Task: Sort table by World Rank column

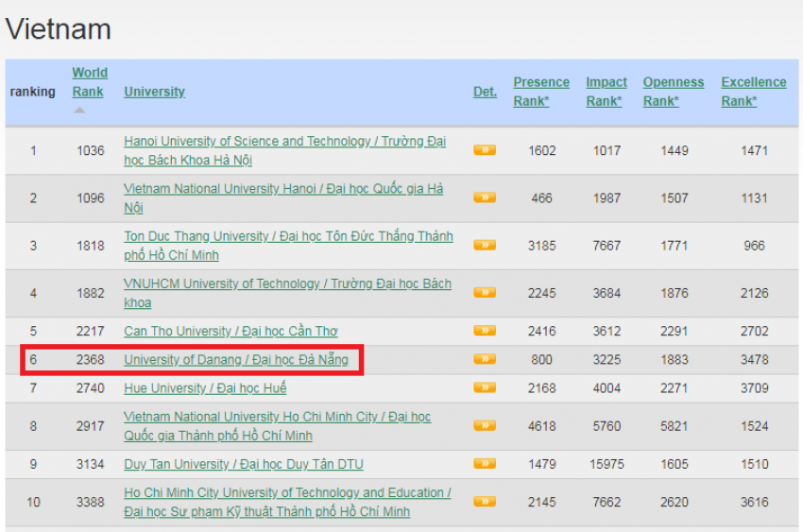Action: [x=90, y=82]
